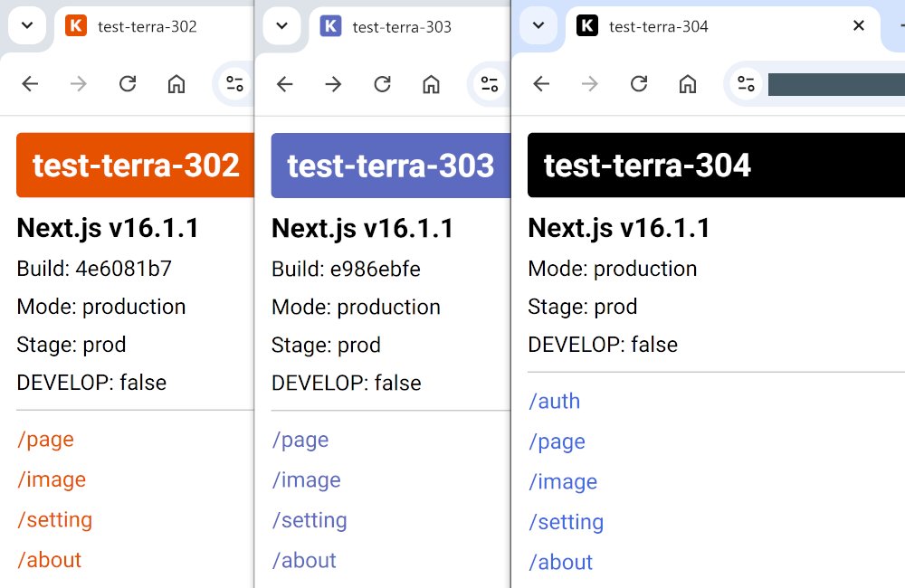Select the test-terra-303 tab title
Image resolution: width=905 pixels, height=588 pixels.
tap(402, 26)
